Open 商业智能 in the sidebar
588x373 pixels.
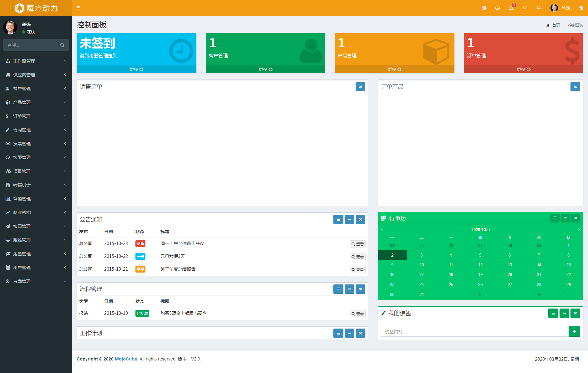[x=36, y=212]
